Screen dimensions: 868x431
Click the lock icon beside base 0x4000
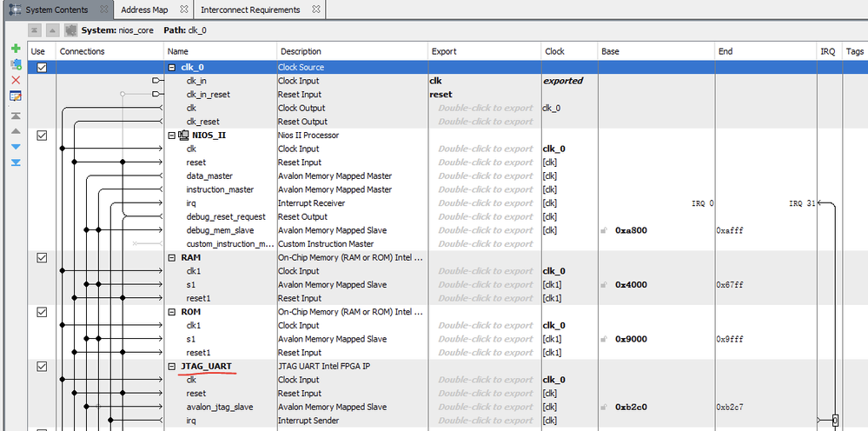(604, 285)
